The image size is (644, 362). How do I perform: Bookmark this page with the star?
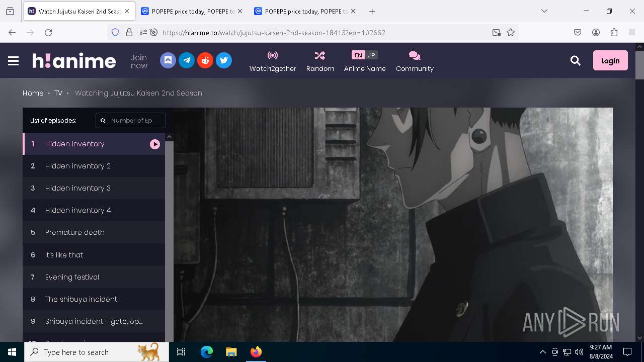(511, 32)
